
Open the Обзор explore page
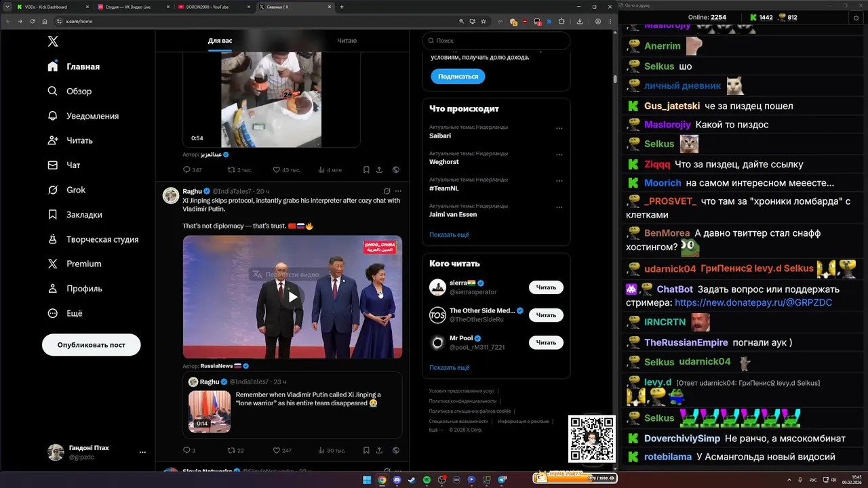[x=70, y=91]
